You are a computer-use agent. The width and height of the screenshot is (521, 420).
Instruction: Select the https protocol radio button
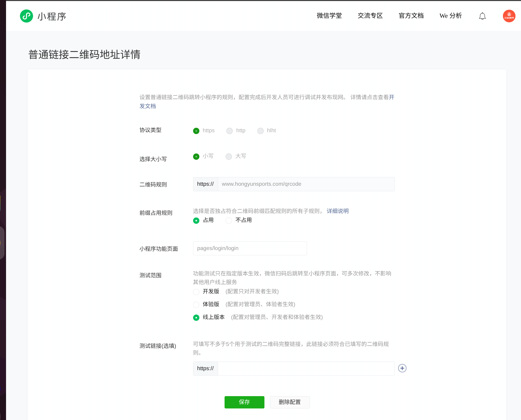[x=196, y=131]
